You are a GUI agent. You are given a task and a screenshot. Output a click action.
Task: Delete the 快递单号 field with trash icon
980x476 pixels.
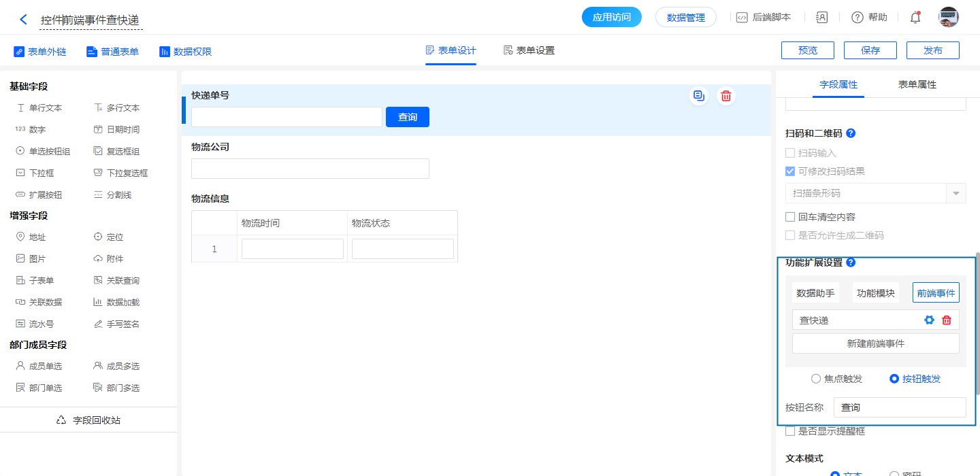(726, 96)
